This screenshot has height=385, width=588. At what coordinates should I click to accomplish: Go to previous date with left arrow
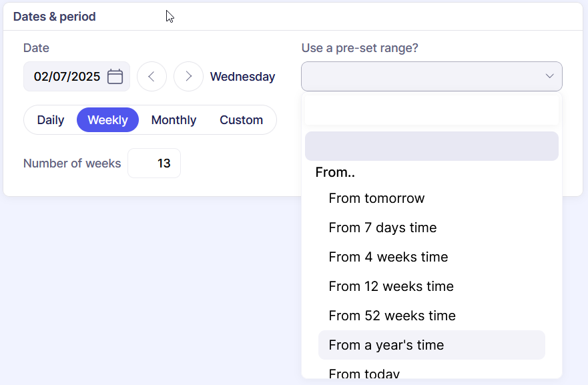(x=152, y=77)
